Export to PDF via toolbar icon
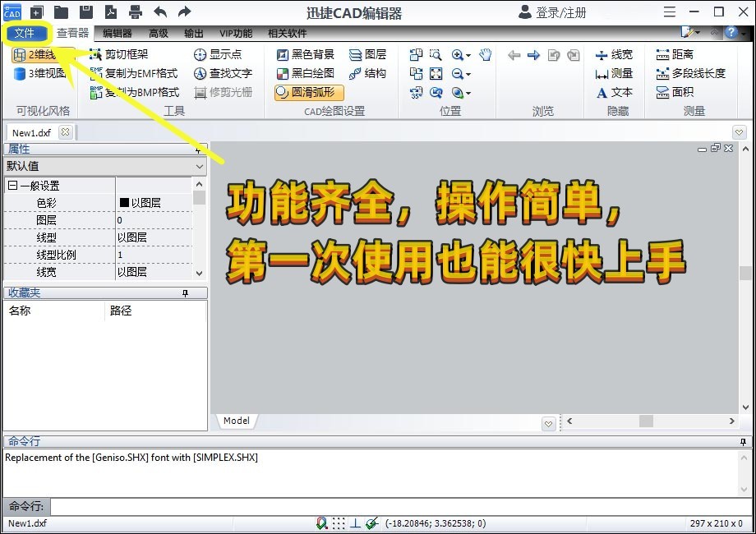756x534 pixels. pyautogui.click(x=110, y=12)
